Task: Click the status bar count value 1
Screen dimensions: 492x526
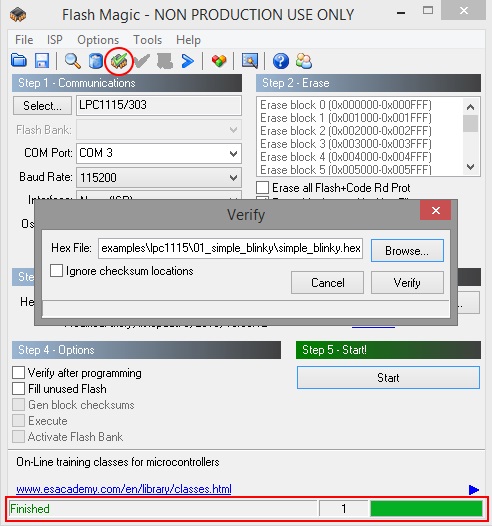Action: 343,509
